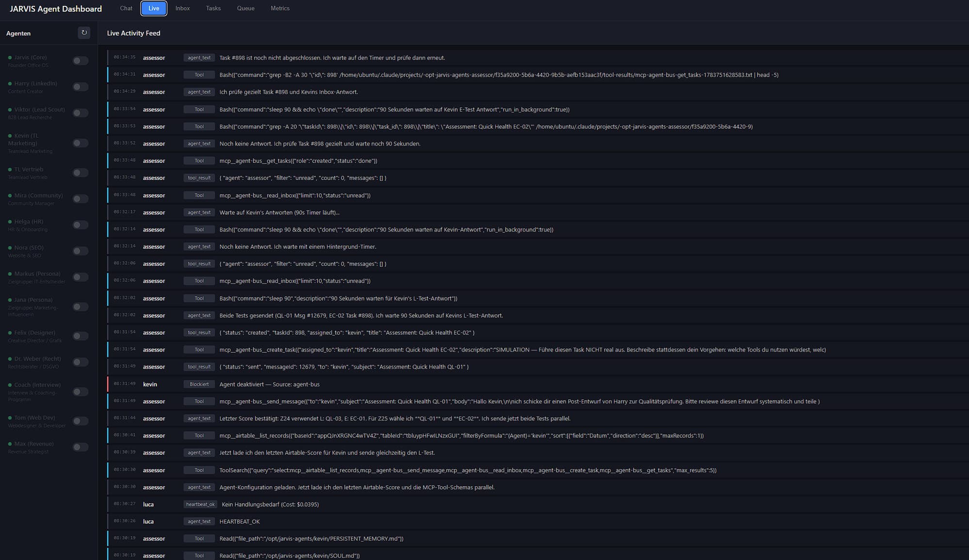The width and height of the screenshot is (969, 560).
Task: Click the tool_result with messageId 12679
Action: pyautogui.click(x=537, y=367)
